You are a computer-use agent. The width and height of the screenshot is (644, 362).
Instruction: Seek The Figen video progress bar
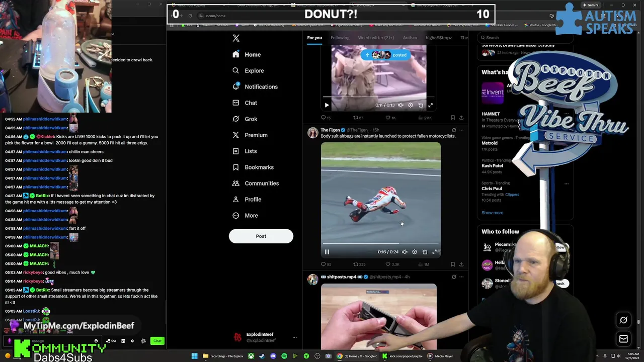[x=381, y=244]
